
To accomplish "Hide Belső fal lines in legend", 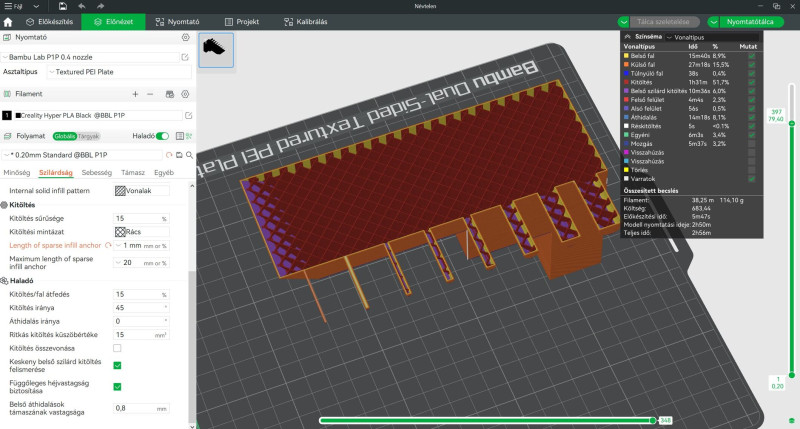I will coord(752,56).
